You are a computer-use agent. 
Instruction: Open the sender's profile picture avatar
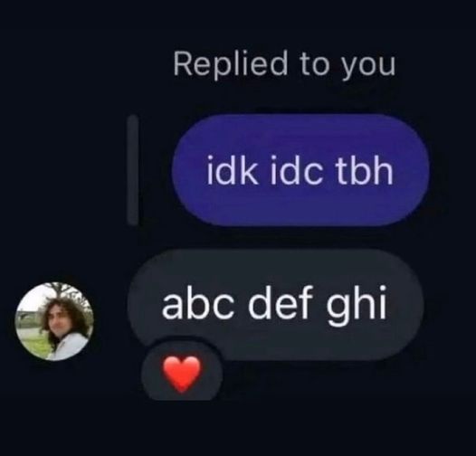(x=54, y=321)
